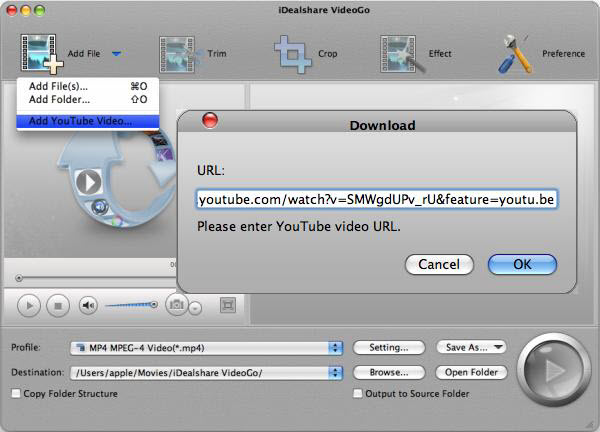The image size is (600, 432).
Task: Close the Download dialog with red button
Action: click(210, 120)
